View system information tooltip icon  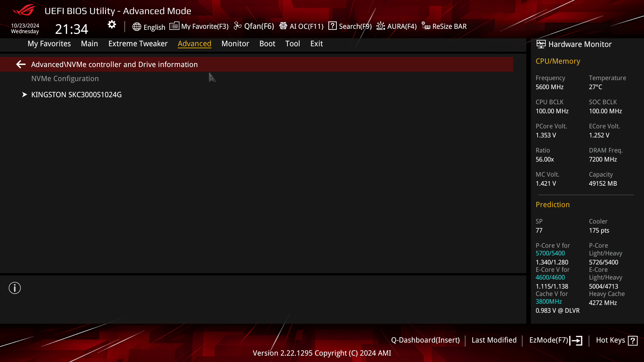tap(15, 288)
